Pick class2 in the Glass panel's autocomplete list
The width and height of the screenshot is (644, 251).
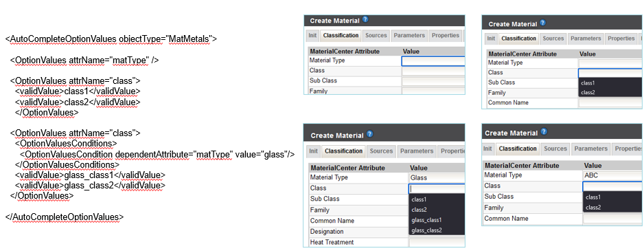[x=437, y=210]
